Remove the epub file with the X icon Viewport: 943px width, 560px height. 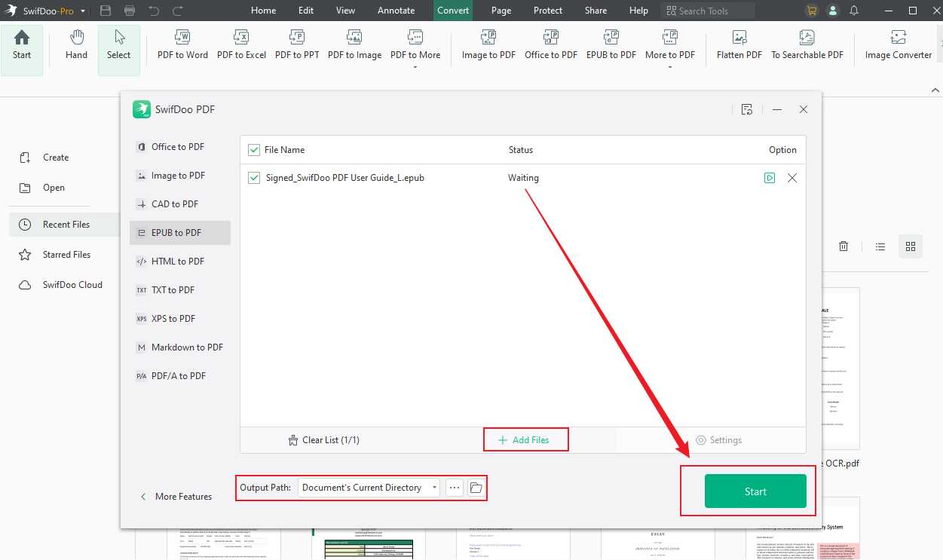pyautogui.click(x=792, y=179)
